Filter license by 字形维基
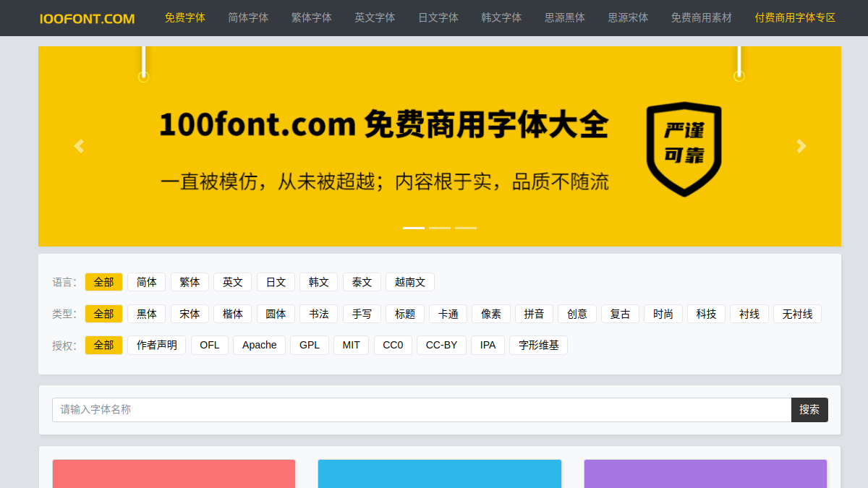868x488 pixels. [539, 345]
